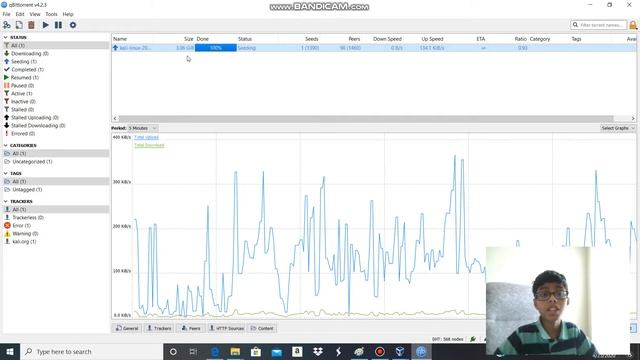The width and height of the screenshot is (640, 360).
Task: Click the connection status icon in status bar
Action: (x=473, y=339)
